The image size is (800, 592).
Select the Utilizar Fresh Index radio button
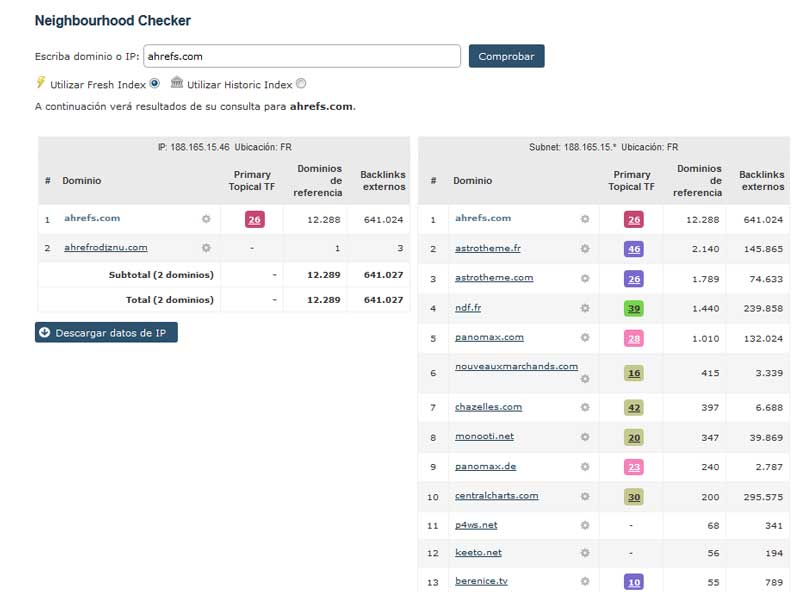point(155,84)
